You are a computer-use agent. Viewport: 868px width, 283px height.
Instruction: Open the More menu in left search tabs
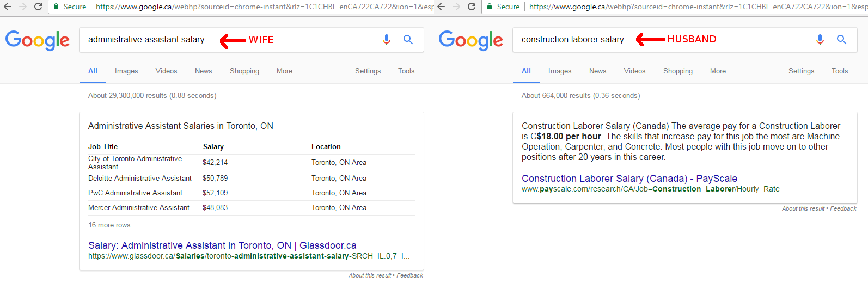click(x=284, y=71)
